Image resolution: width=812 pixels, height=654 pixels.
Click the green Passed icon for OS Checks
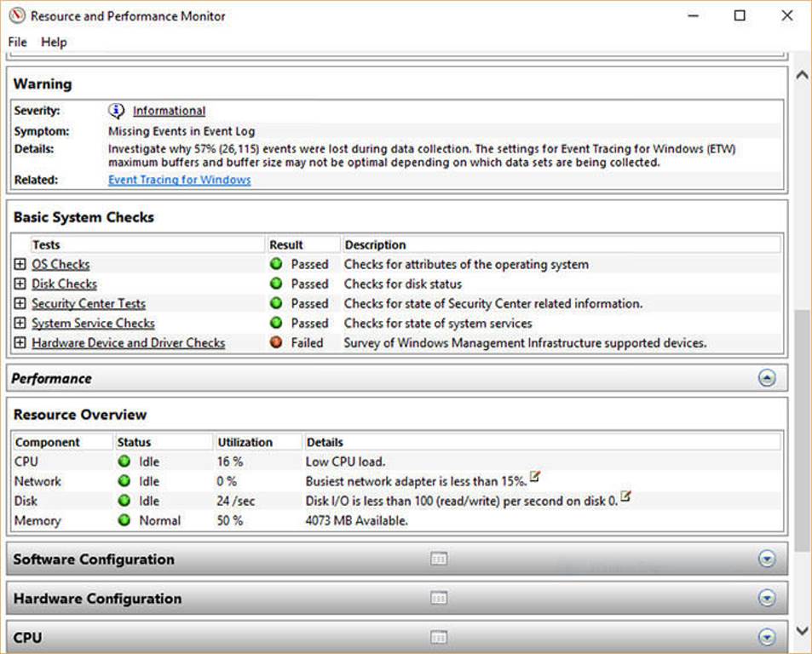coord(276,264)
